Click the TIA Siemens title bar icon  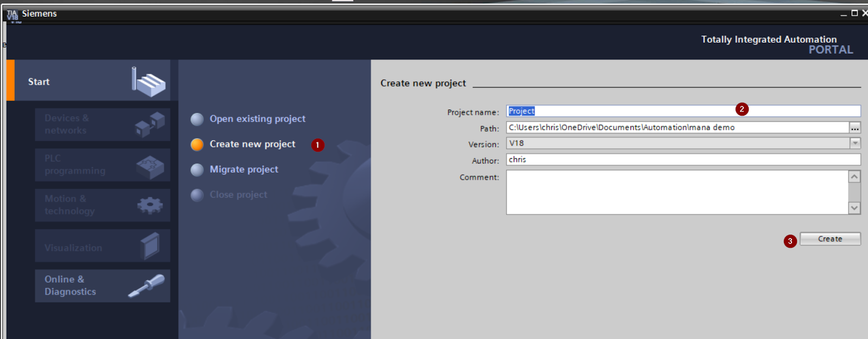12,15
